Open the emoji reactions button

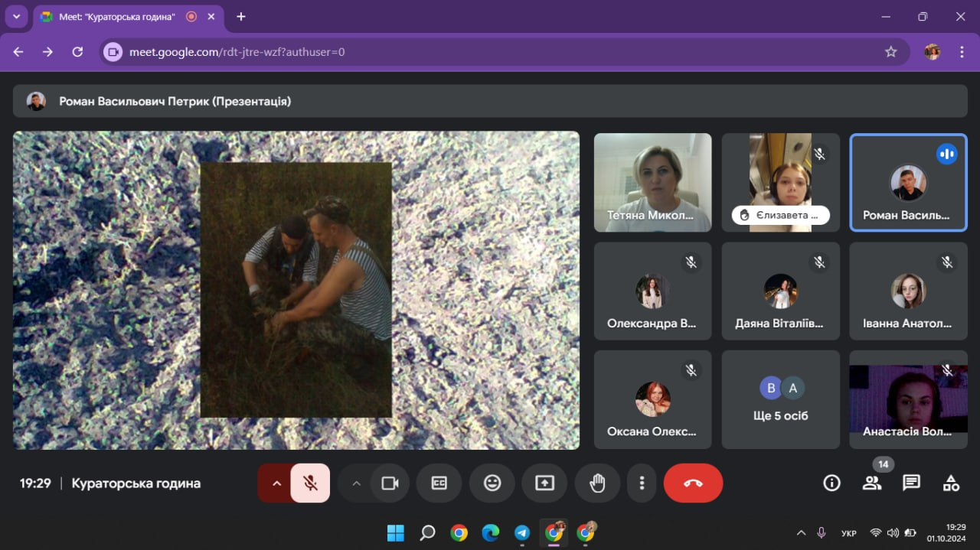coord(492,483)
